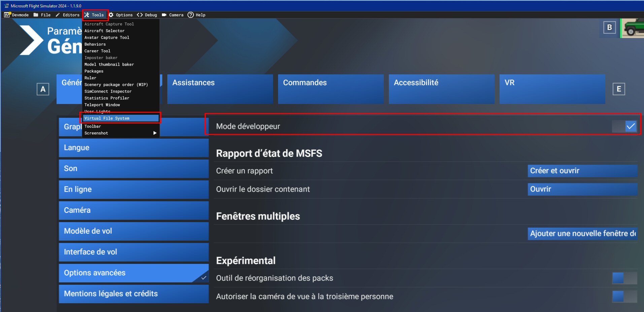Click the File folder icon
The height and width of the screenshot is (312, 644).
36,15
